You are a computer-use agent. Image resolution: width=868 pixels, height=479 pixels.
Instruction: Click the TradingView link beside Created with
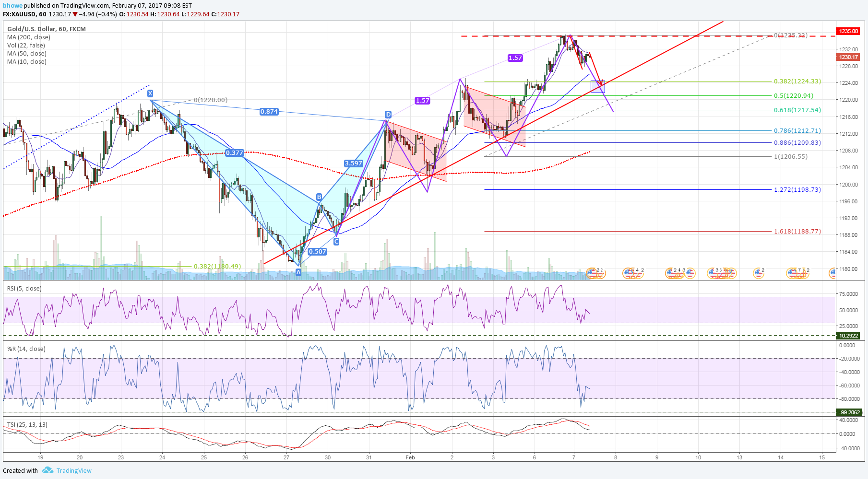74,470
